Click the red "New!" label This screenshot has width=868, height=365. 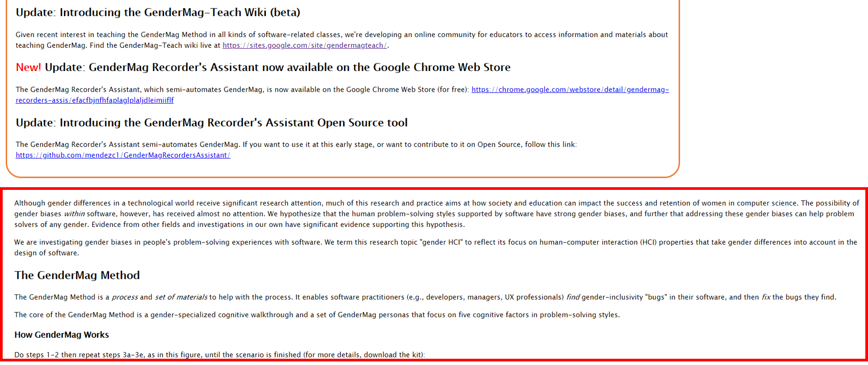(28, 67)
